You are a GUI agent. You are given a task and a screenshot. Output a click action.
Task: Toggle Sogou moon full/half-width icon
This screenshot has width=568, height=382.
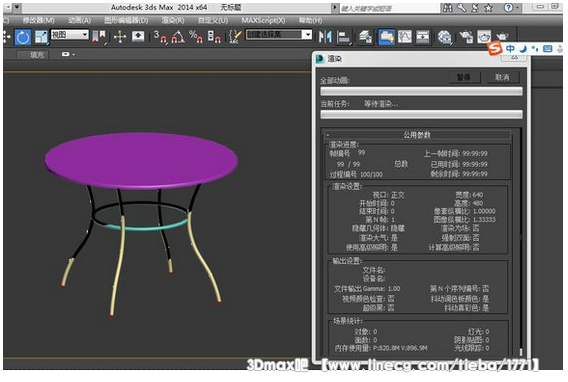[x=523, y=49]
